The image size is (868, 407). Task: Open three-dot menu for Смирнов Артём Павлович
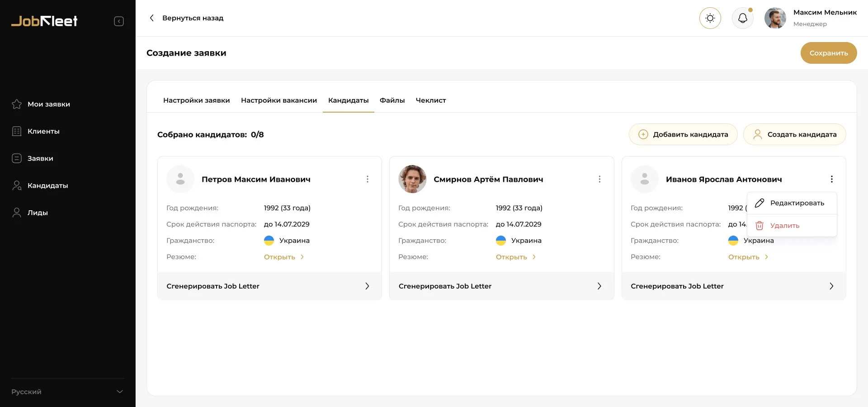click(x=599, y=179)
